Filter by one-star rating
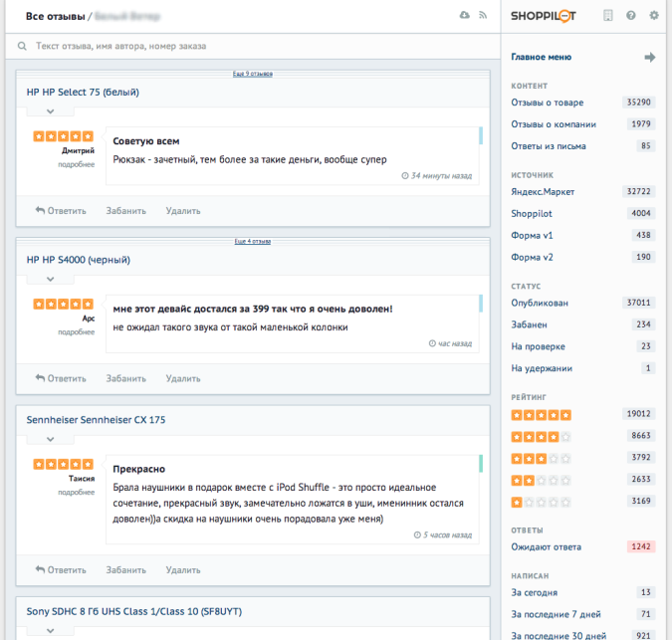The image size is (672, 640). [x=541, y=502]
